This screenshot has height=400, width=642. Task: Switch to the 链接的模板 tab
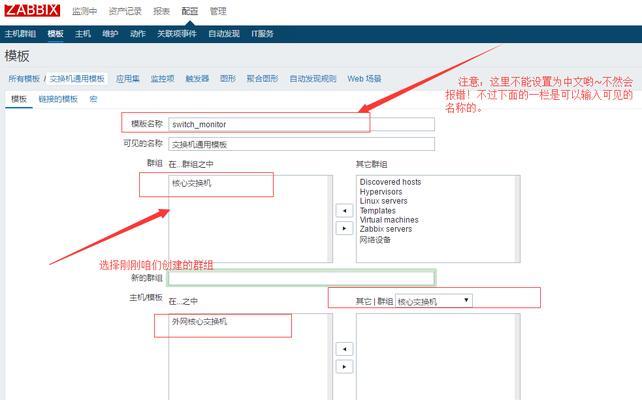click(58, 99)
